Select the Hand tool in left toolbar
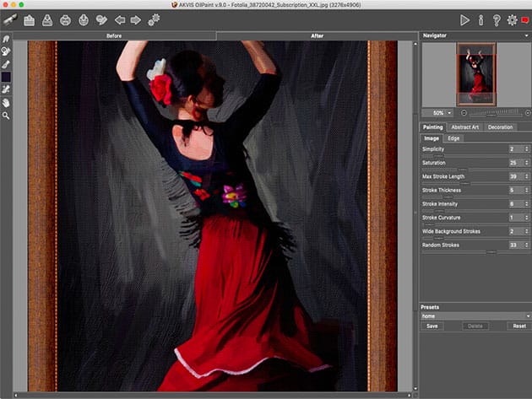Viewport: 532px width, 399px height. [x=6, y=101]
